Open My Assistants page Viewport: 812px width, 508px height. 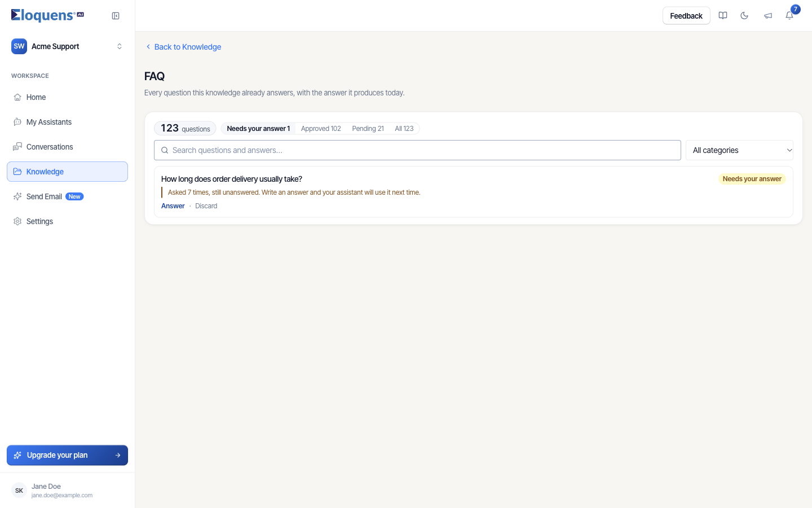tap(67, 122)
